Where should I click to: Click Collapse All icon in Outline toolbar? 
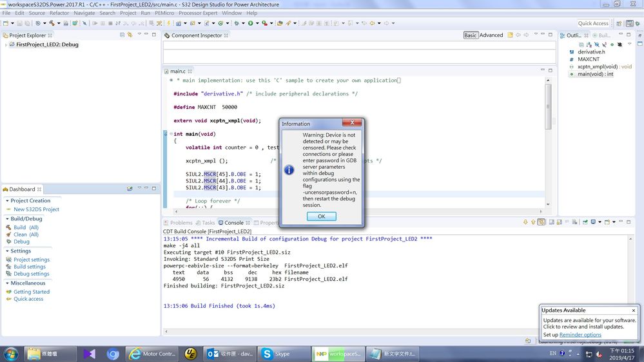pos(581,44)
